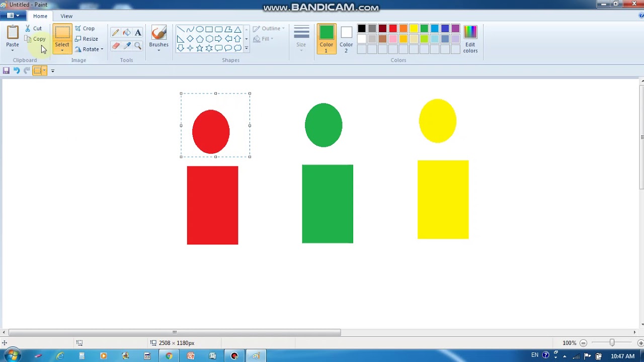Open Edit colors dialog
The width and height of the screenshot is (644, 362).
470,39
